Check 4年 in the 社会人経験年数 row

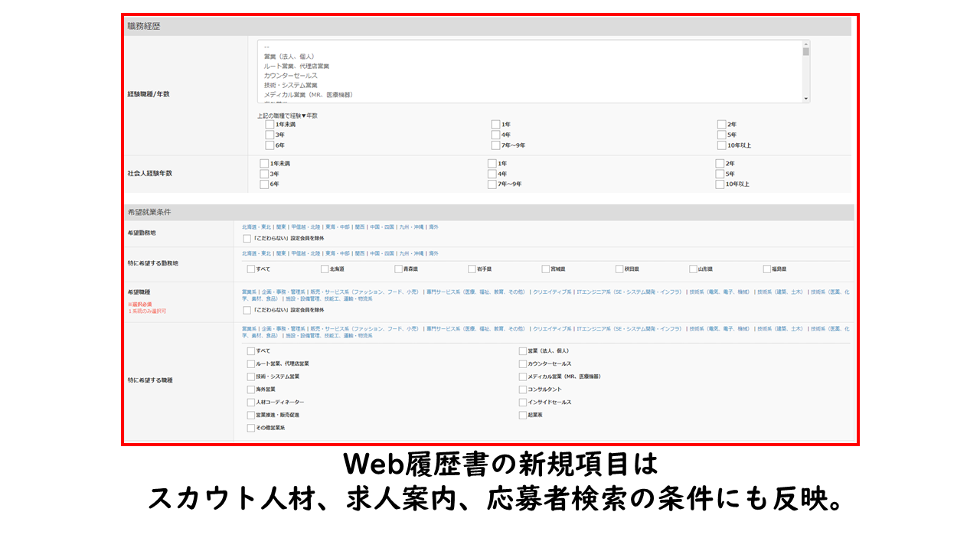(492, 174)
